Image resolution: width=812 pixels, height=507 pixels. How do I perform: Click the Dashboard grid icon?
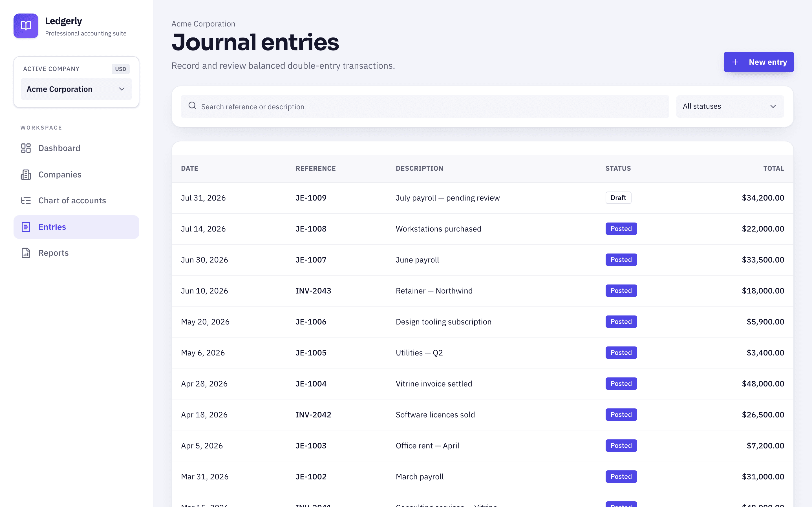tap(26, 148)
